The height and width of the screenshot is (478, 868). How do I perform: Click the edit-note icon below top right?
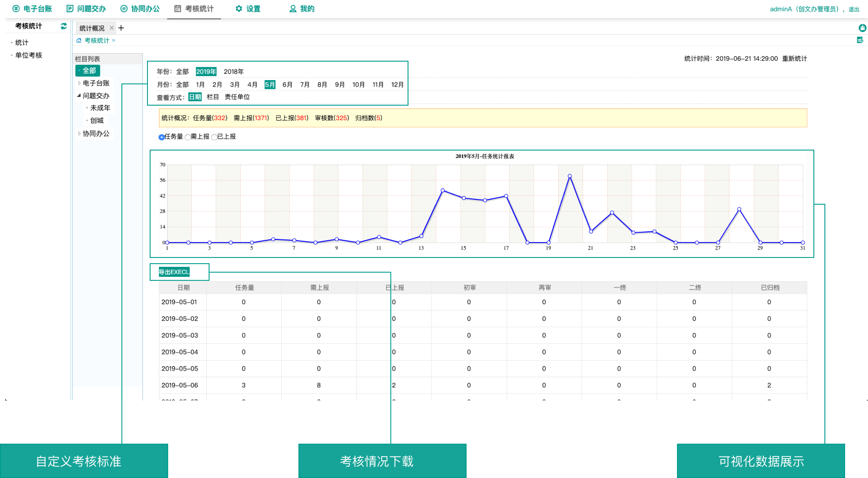click(x=860, y=40)
